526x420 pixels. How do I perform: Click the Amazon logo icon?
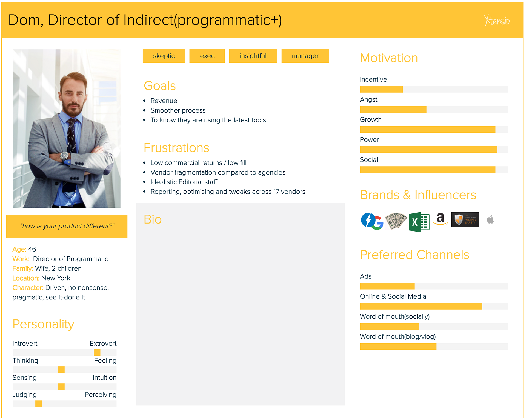tap(440, 219)
